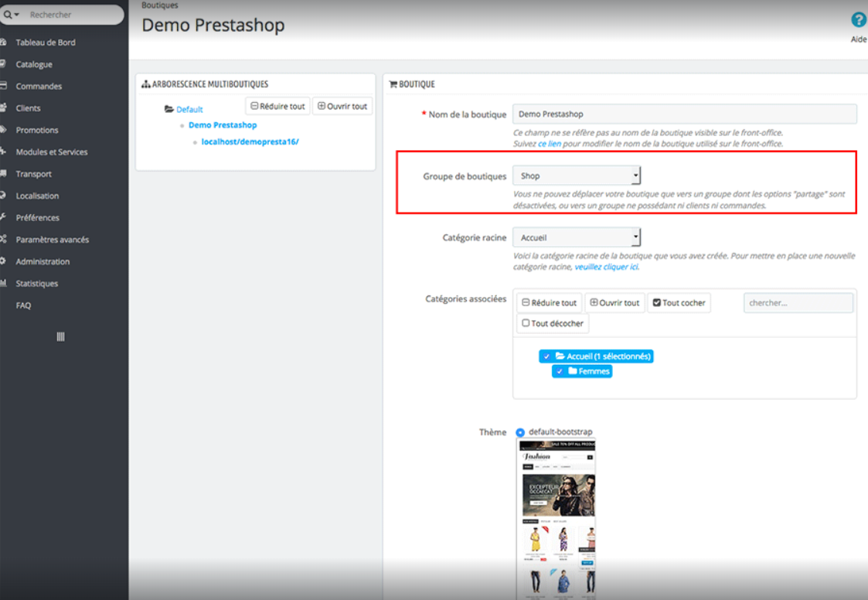
Task: Open the Localisation menu
Action: coord(37,196)
